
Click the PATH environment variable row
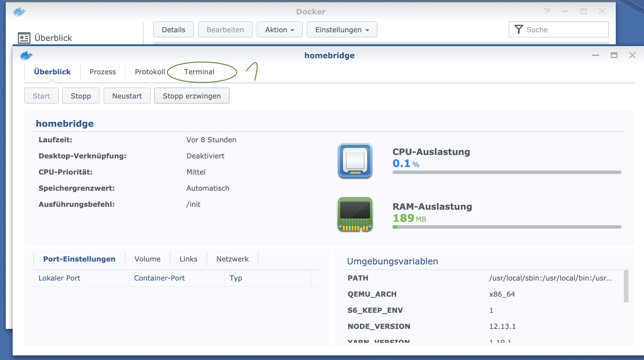pos(483,278)
